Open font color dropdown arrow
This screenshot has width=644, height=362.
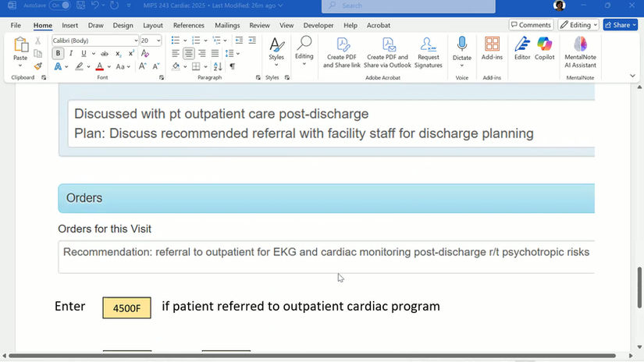pyautogui.click(x=109, y=66)
